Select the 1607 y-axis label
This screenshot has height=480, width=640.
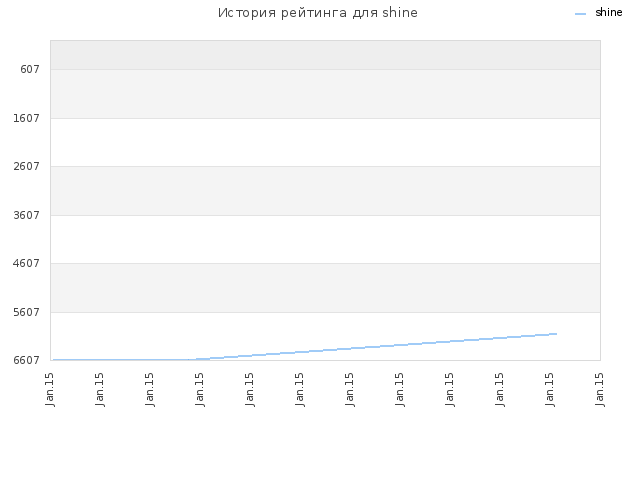(27, 118)
